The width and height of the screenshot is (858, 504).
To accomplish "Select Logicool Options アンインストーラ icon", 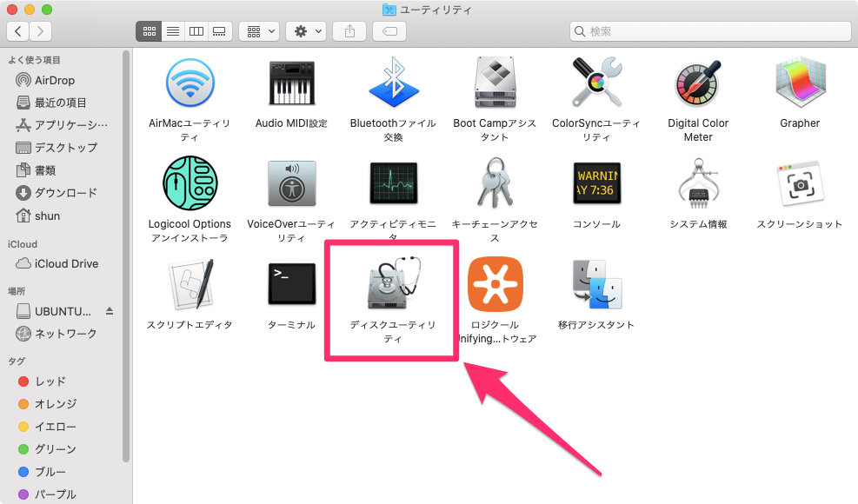I will tap(190, 183).
